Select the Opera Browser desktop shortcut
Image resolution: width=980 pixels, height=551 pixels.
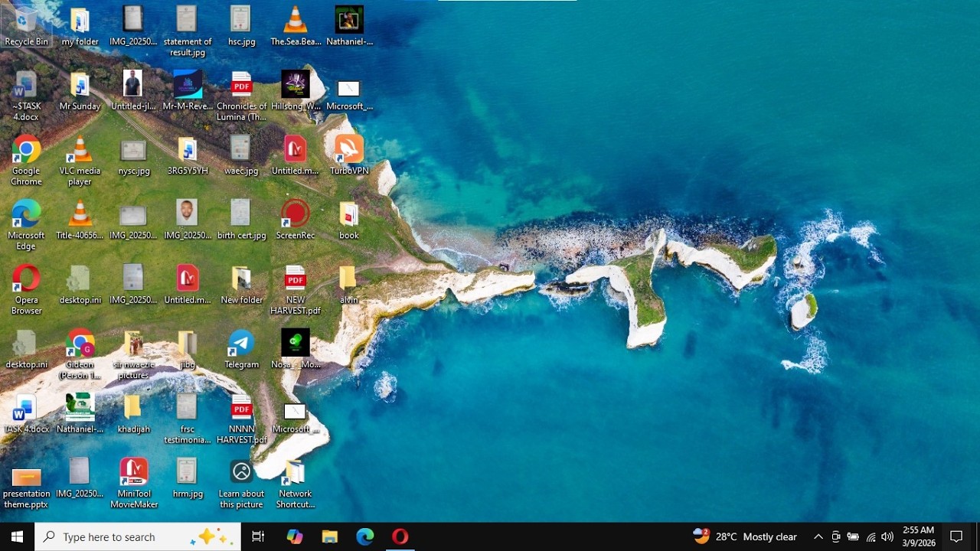point(26,290)
